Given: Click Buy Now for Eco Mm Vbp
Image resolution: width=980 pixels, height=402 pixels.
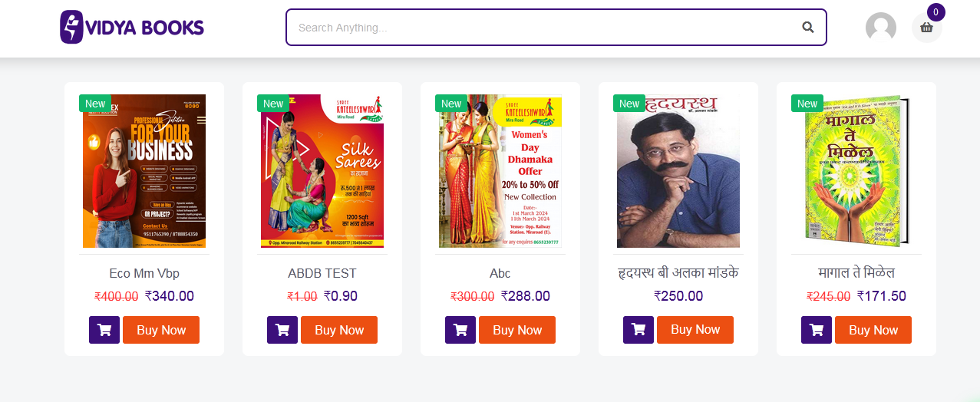Looking at the screenshot, I should pos(161,330).
